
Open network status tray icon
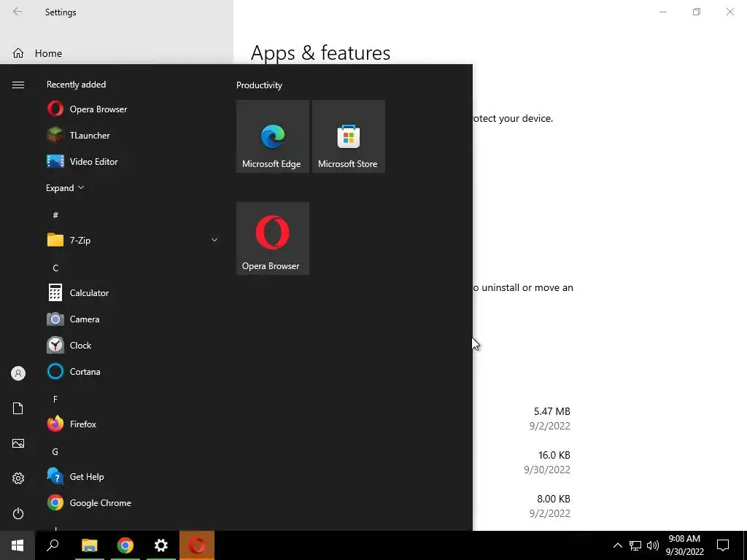pos(635,545)
